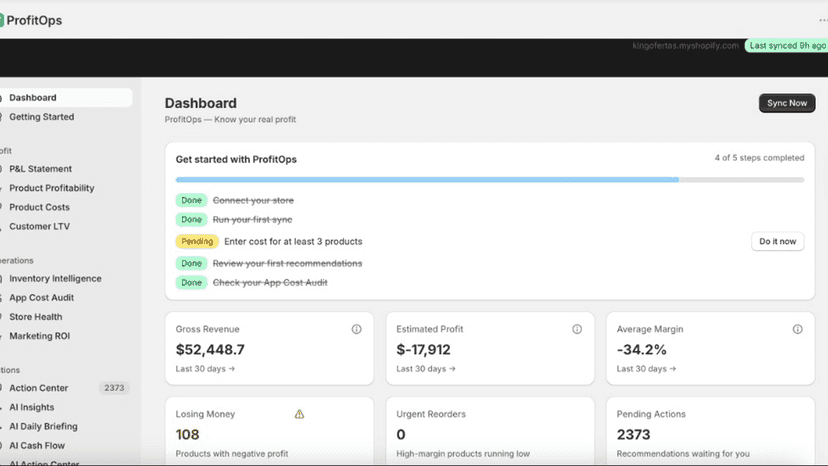Click kingofertas.myshopify.com store name
This screenshot has width=828, height=466.
[685, 45]
